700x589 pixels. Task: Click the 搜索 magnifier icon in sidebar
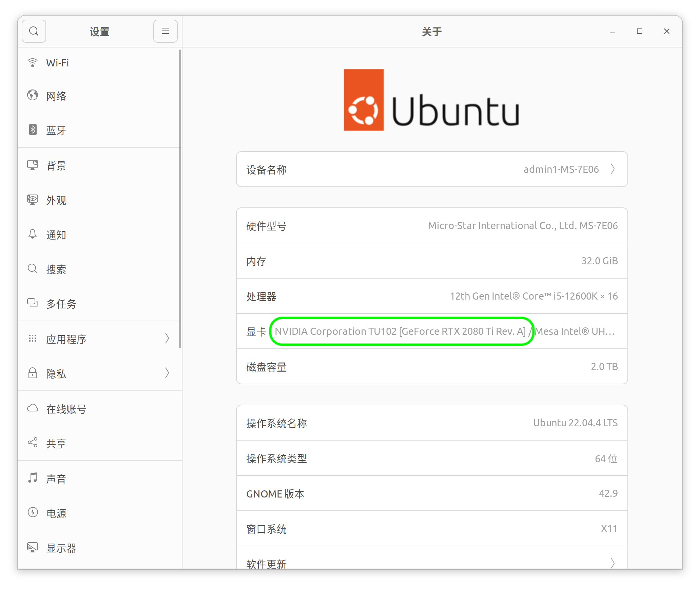pos(33,269)
